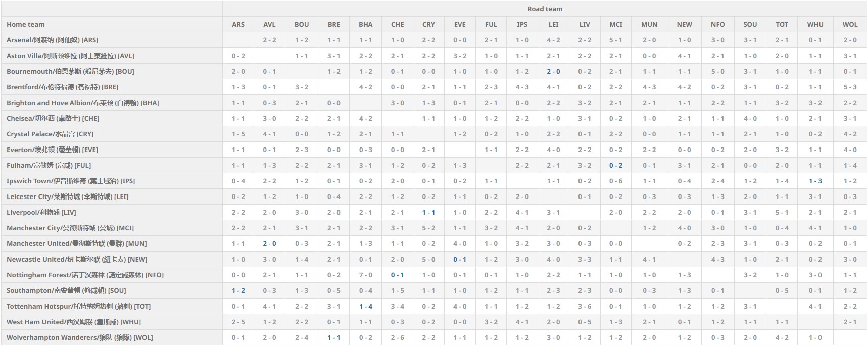Select the EVE column header
Screen dimensions: 868x346
(460, 24)
